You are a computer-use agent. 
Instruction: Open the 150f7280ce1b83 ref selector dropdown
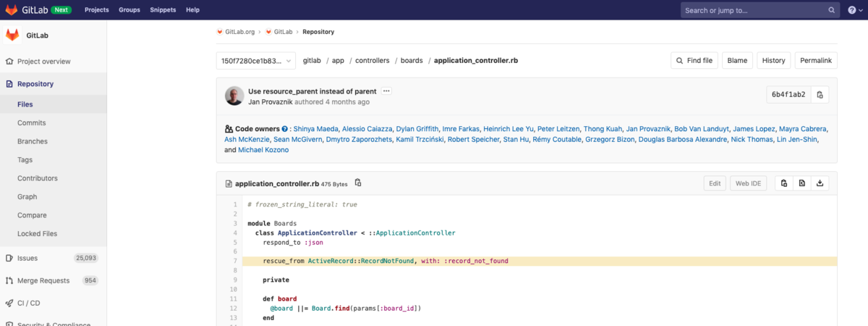tap(256, 61)
